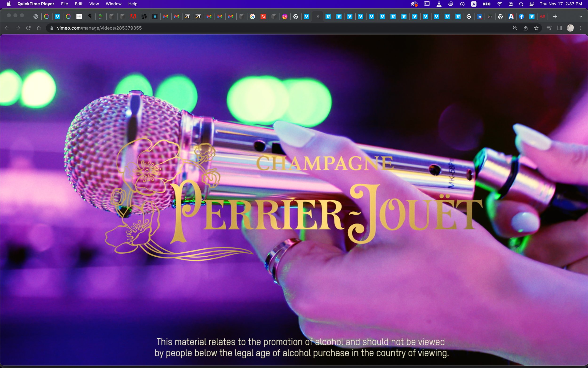Open the keyboard input source menu

point(474,4)
